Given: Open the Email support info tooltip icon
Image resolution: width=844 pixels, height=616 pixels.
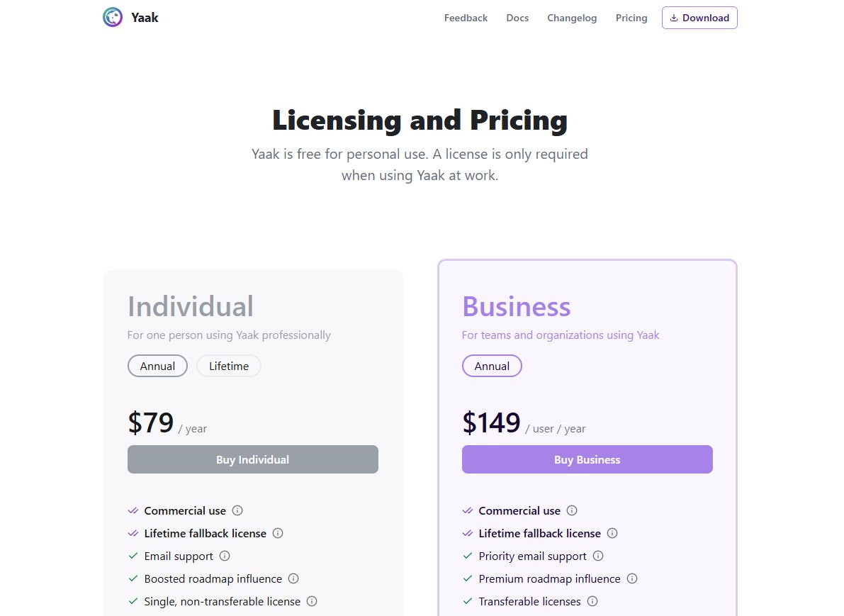Looking at the screenshot, I should point(225,556).
